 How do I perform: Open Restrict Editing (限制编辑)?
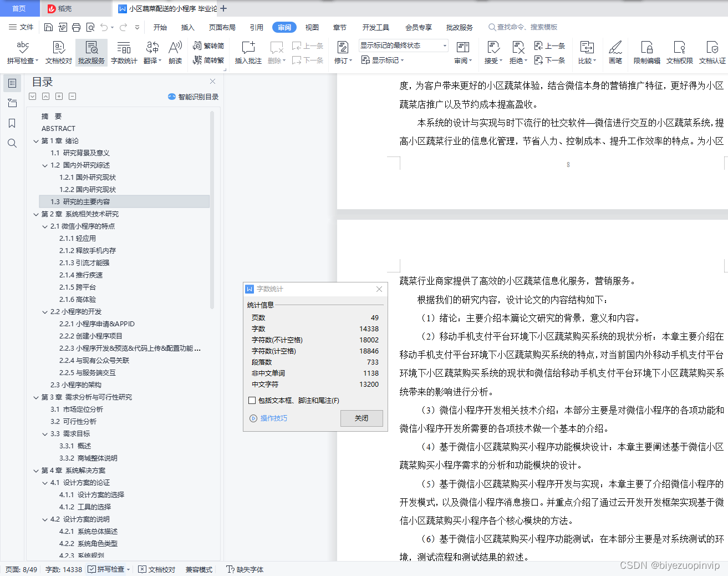click(647, 53)
